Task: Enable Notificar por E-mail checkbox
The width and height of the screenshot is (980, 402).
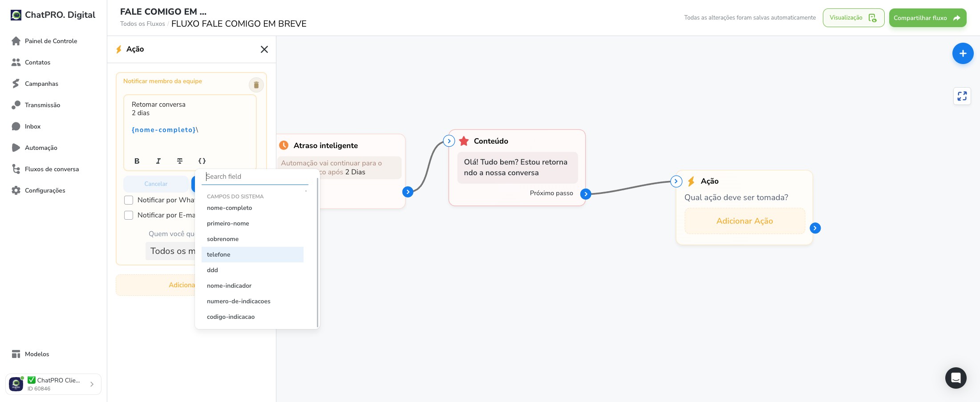Action: pyautogui.click(x=129, y=215)
